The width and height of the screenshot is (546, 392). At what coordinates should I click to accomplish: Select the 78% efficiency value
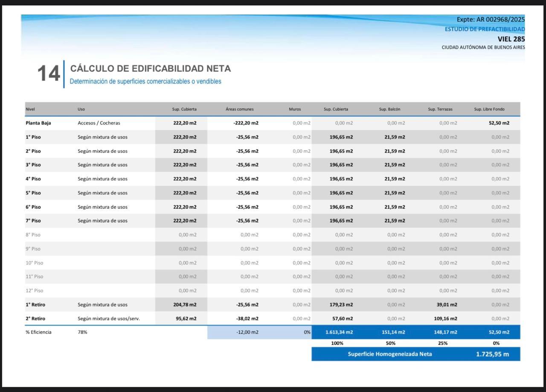[82, 332]
